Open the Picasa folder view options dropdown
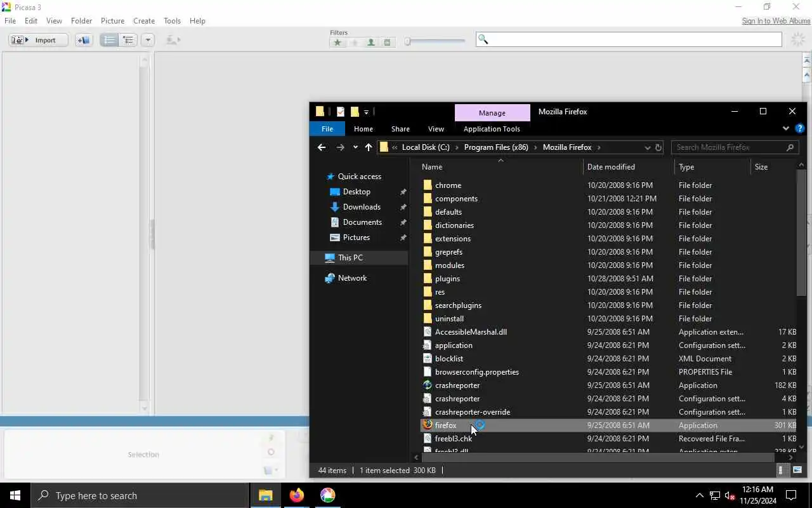812x508 pixels. click(147, 40)
